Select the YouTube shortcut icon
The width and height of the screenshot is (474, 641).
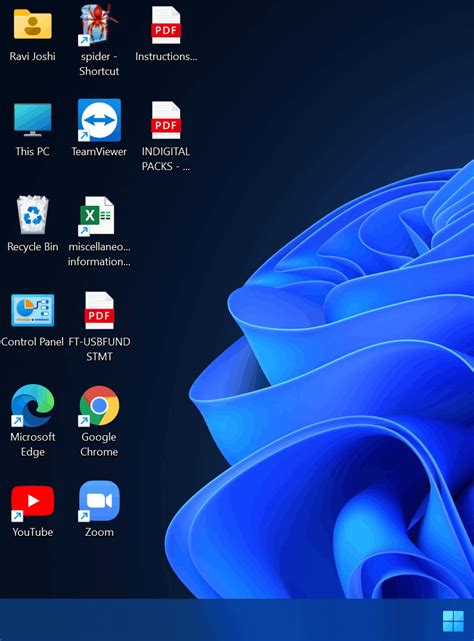(x=33, y=502)
